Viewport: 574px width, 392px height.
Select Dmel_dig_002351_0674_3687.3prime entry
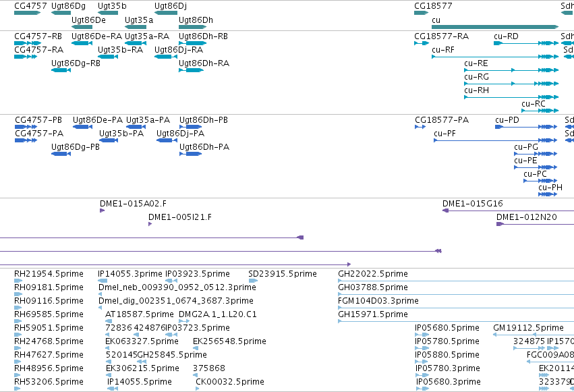(x=176, y=301)
